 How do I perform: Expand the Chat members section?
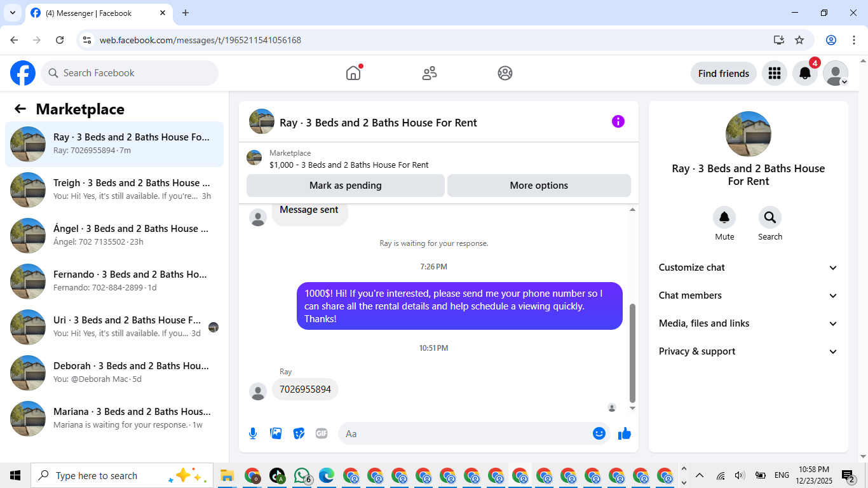pos(749,295)
